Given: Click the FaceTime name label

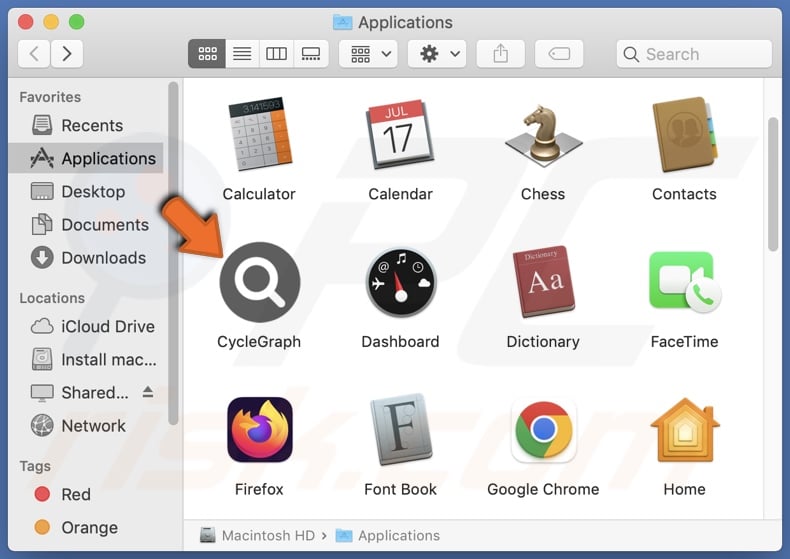Looking at the screenshot, I should point(684,341).
